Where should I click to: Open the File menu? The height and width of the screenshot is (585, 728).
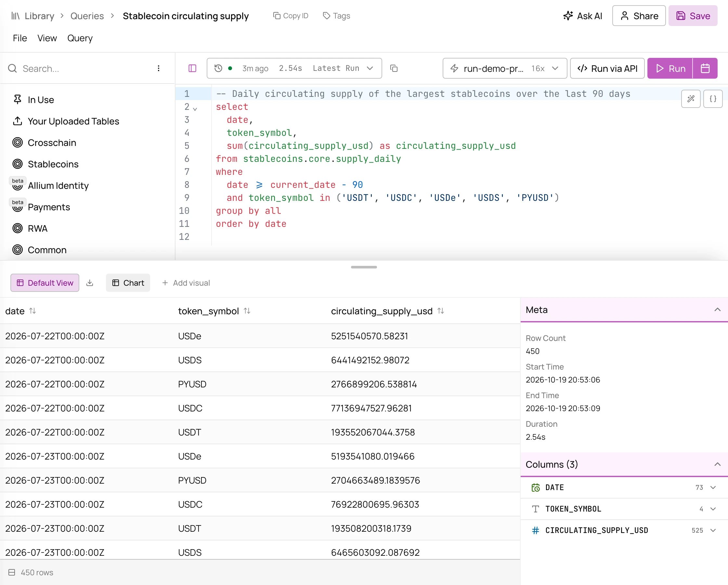(20, 38)
